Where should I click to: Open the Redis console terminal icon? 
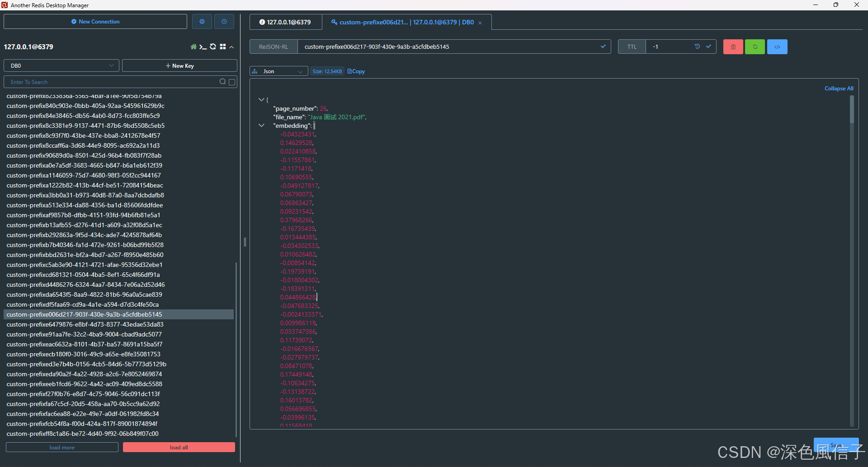click(x=203, y=47)
